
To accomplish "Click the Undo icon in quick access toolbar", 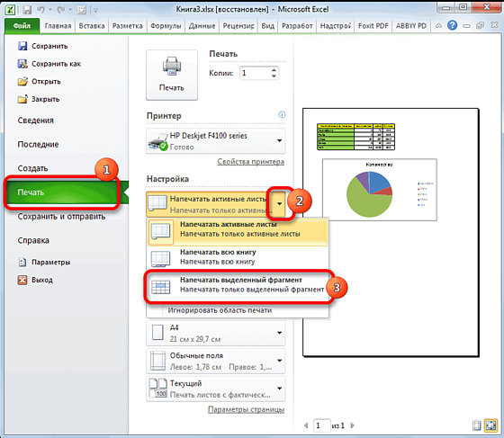I will [40, 10].
